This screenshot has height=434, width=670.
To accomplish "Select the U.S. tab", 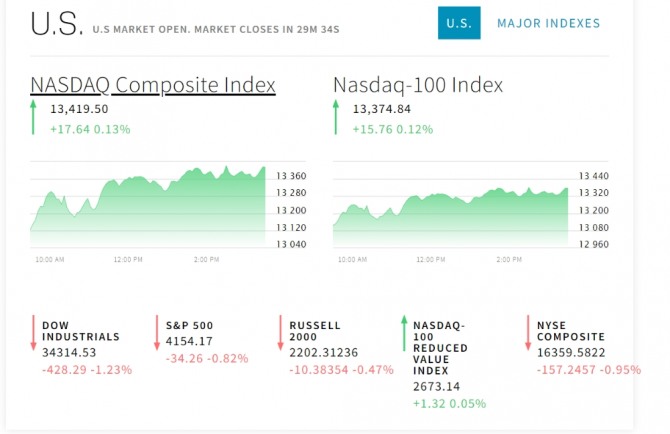I will 459,23.
